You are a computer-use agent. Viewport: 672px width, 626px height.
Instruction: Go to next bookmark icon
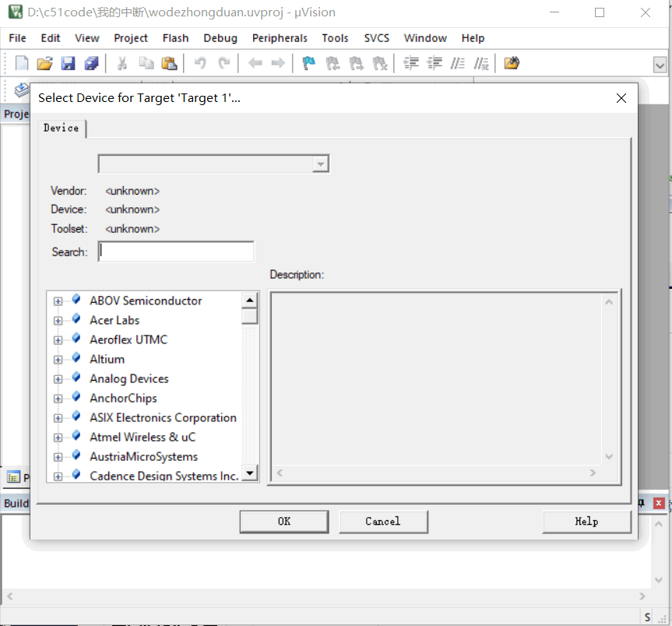(x=356, y=63)
